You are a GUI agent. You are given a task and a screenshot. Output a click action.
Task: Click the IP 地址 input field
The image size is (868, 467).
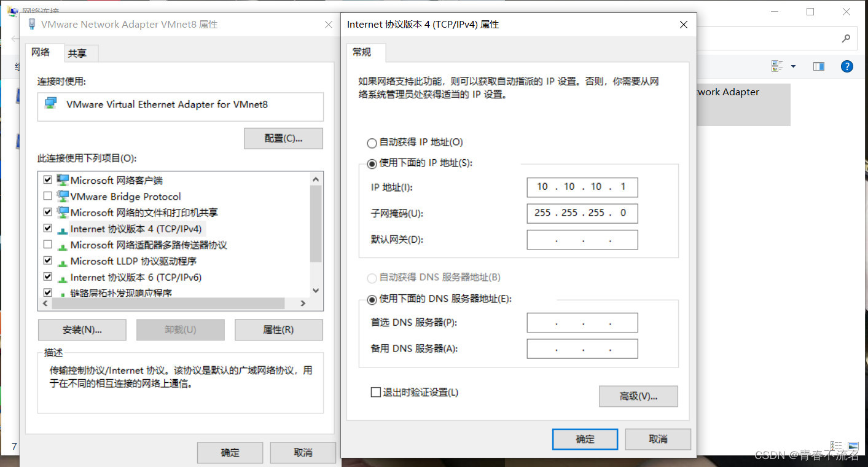[582, 187]
